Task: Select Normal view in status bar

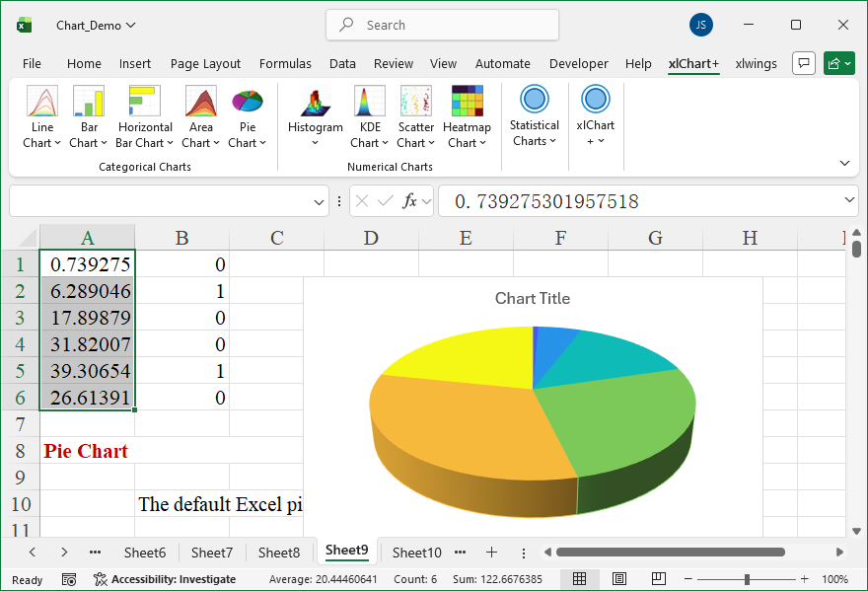Action: point(580,579)
